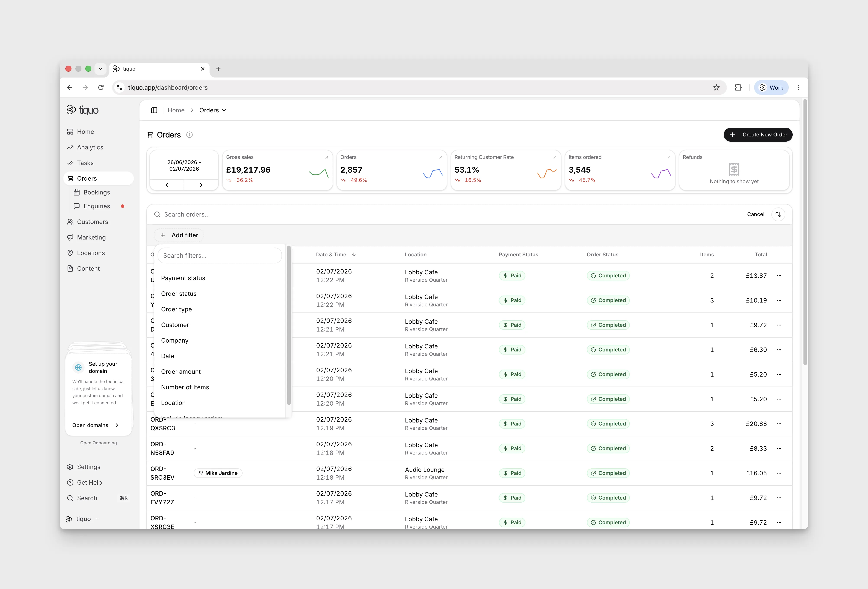The width and height of the screenshot is (868, 589).
Task: Click browser back arrow
Action: coord(70,87)
